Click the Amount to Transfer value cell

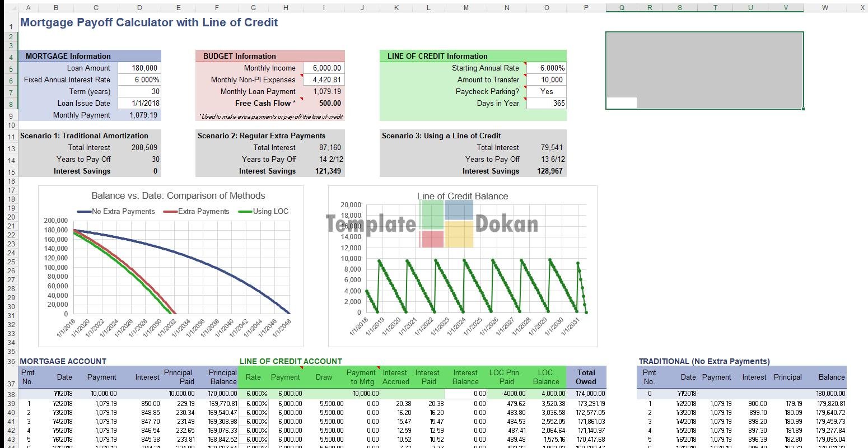tap(546, 80)
